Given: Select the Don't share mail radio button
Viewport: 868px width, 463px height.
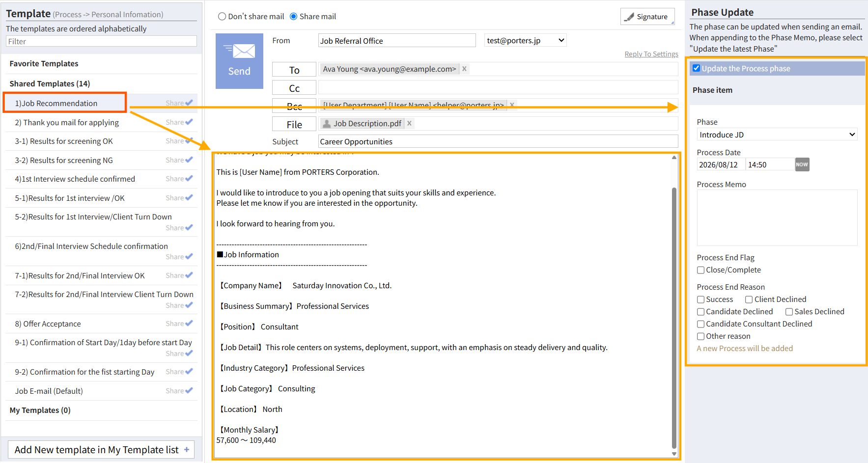Looking at the screenshot, I should click(222, 17).
